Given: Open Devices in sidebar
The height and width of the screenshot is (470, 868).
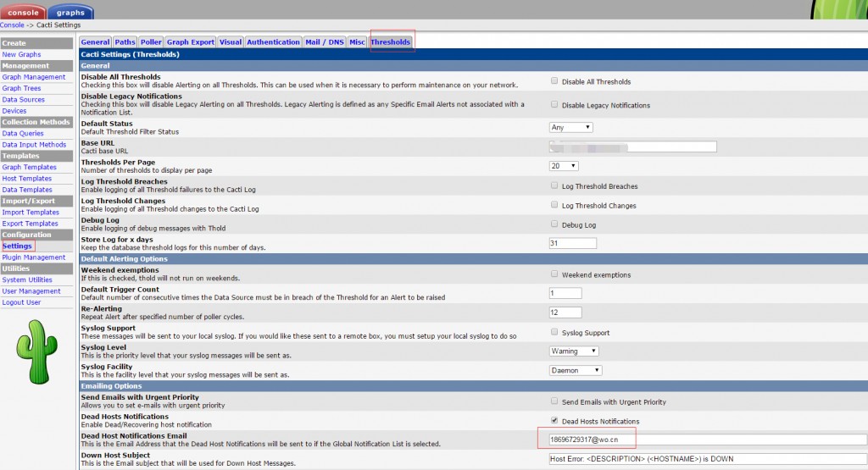Looking at the screenshot, I should [x=14, y=111].
